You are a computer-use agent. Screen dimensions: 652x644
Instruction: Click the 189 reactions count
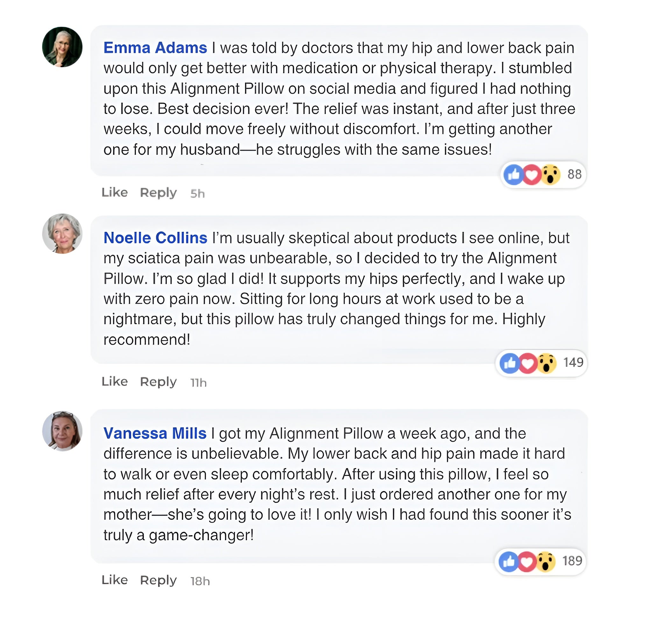click(572, 561)
